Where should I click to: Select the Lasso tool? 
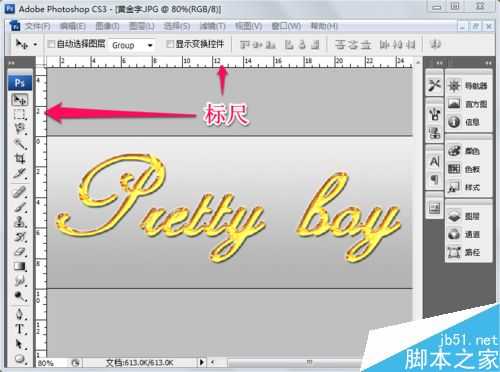[x=20, y=129]
